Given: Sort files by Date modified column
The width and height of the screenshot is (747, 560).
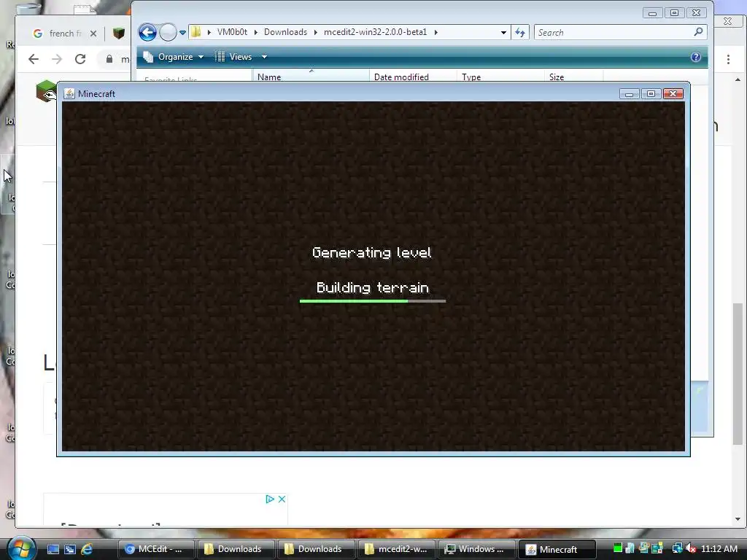Looking at the screenshot, I should 413,77.
